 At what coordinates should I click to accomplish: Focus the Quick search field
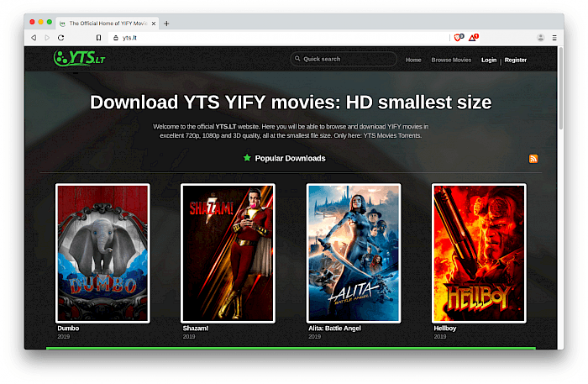(344, 59)
